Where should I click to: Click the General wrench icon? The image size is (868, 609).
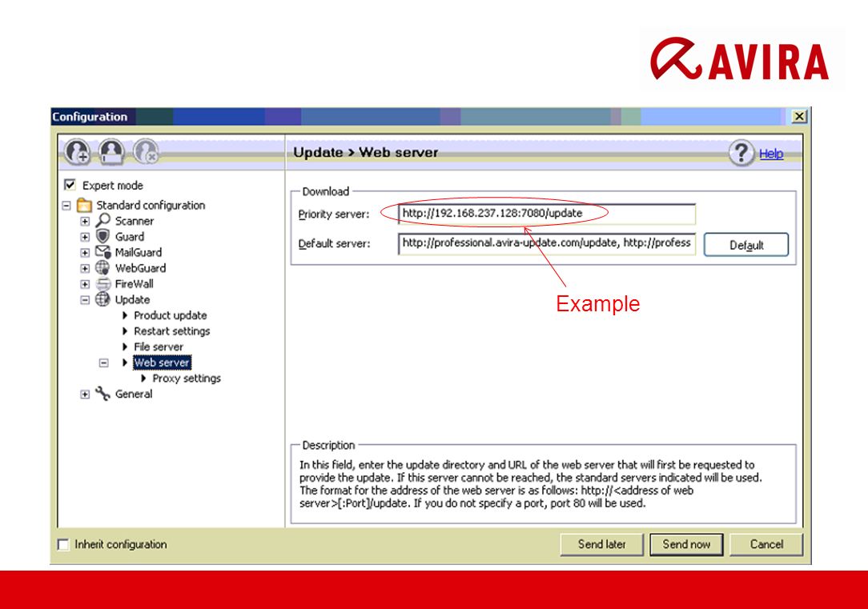[x=103, y=394]
